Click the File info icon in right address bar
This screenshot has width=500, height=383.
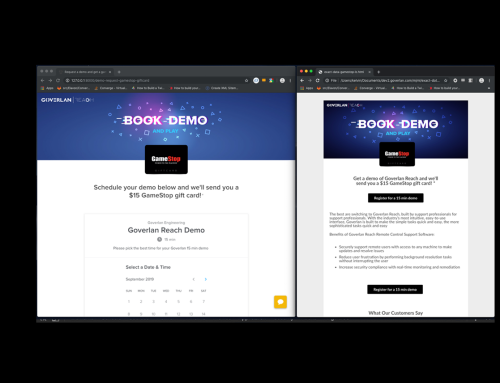[x=327, y=80]
